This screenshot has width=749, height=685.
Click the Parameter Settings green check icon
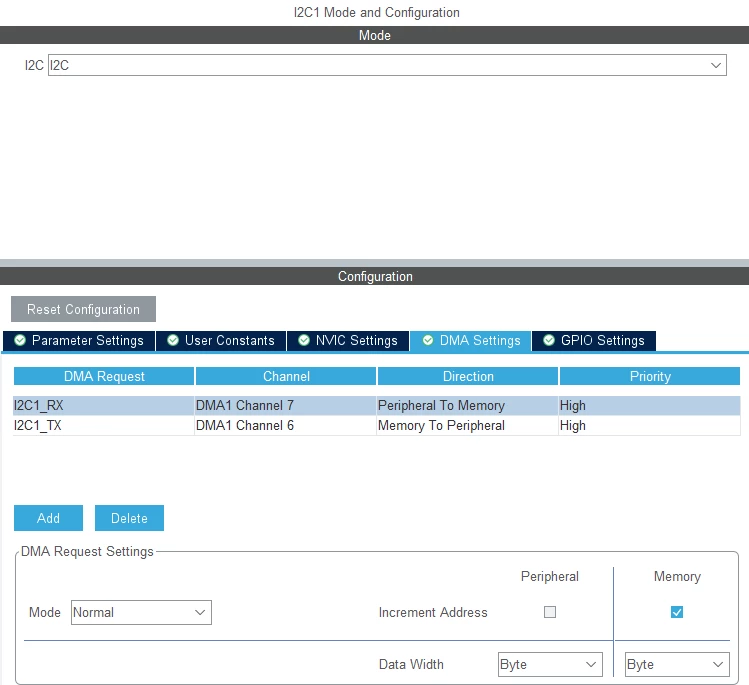(20, 340)
